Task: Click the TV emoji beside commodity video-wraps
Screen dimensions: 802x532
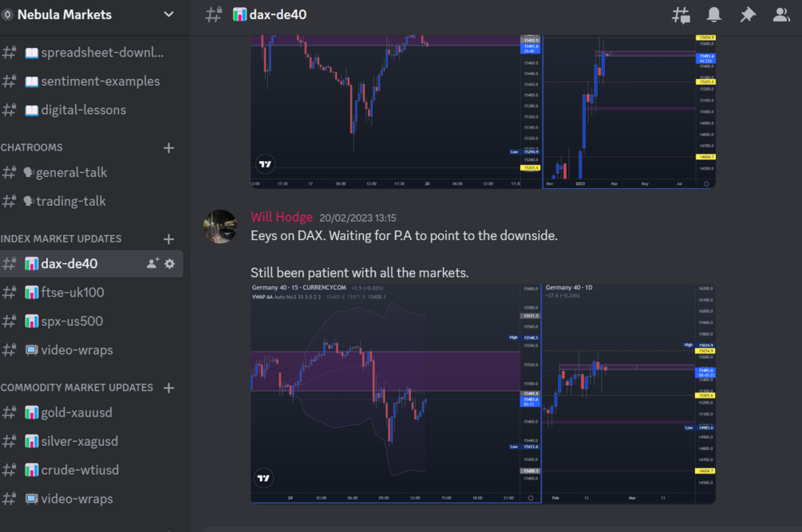Action: click(32, 499)
